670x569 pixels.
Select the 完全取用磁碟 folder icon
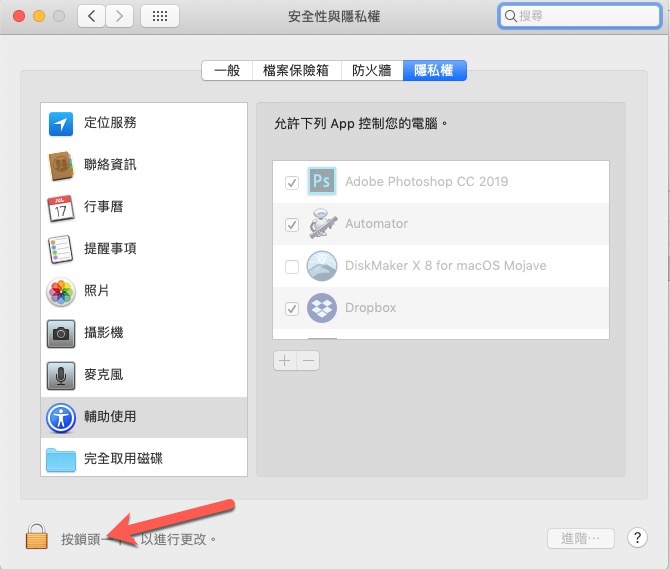pos(61,460)
